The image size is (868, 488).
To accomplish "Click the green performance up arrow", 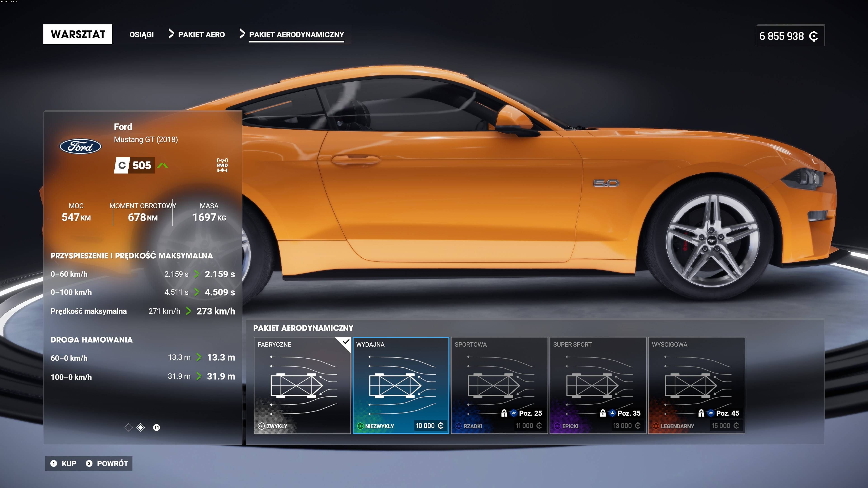I will (x=163, y=165).
